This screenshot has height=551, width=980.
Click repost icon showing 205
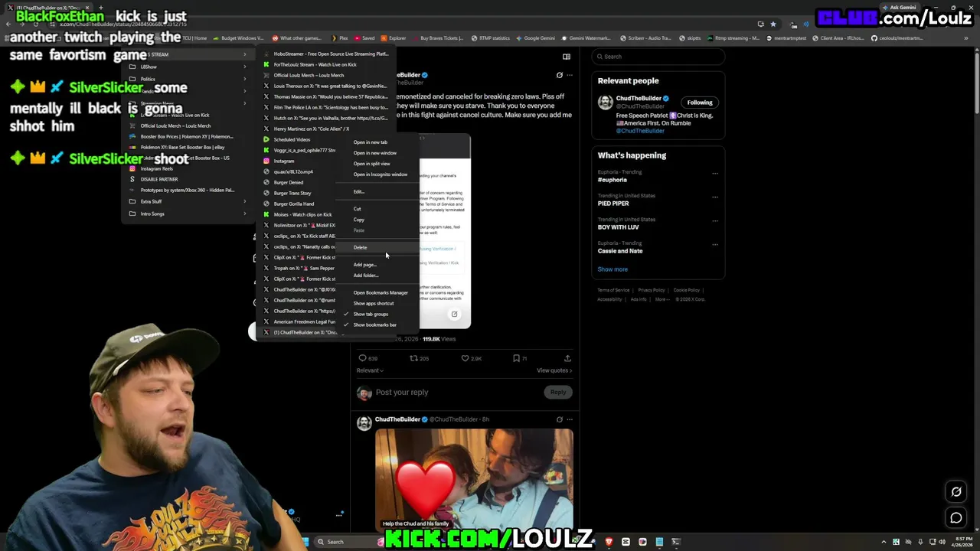click(419, 358)
